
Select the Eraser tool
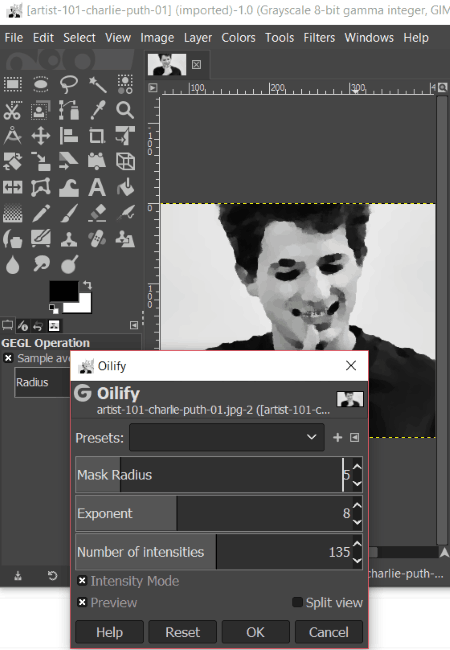click(97, 213)
